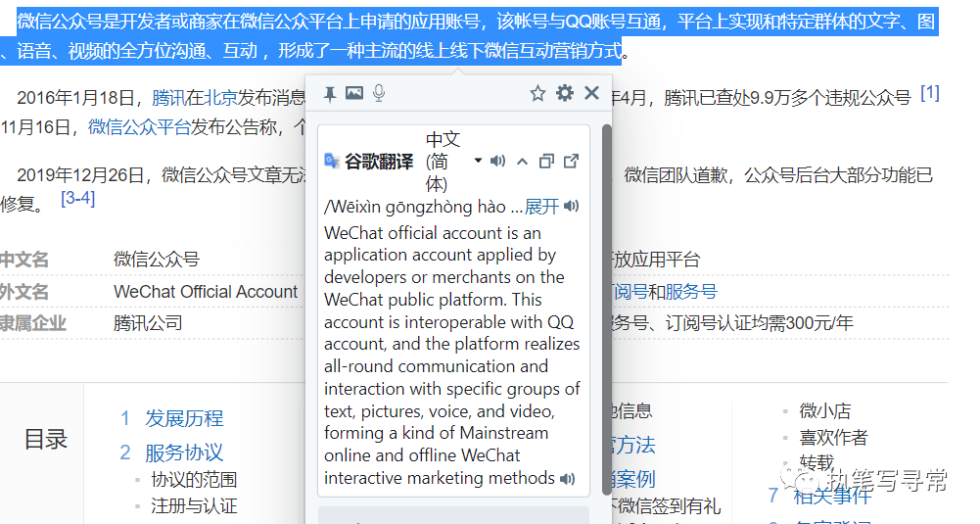Click the 中文(简体) language label
The width and height of the screenshot is (980, 524).
pos(443,162)
